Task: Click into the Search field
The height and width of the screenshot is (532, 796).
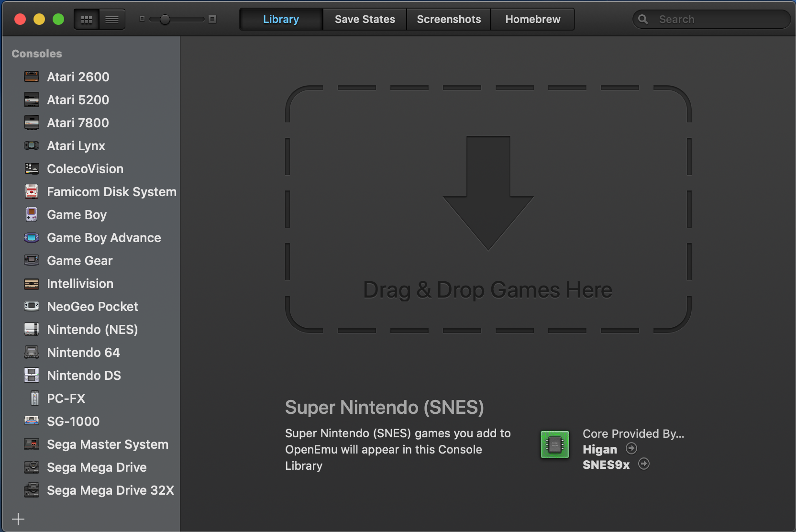Action: [712, 19]
